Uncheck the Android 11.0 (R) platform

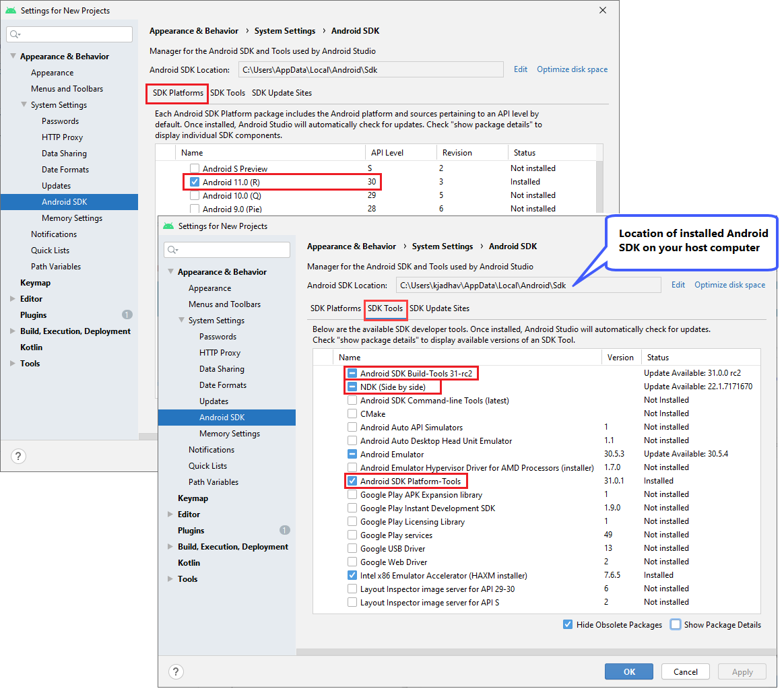click(195, 181)
